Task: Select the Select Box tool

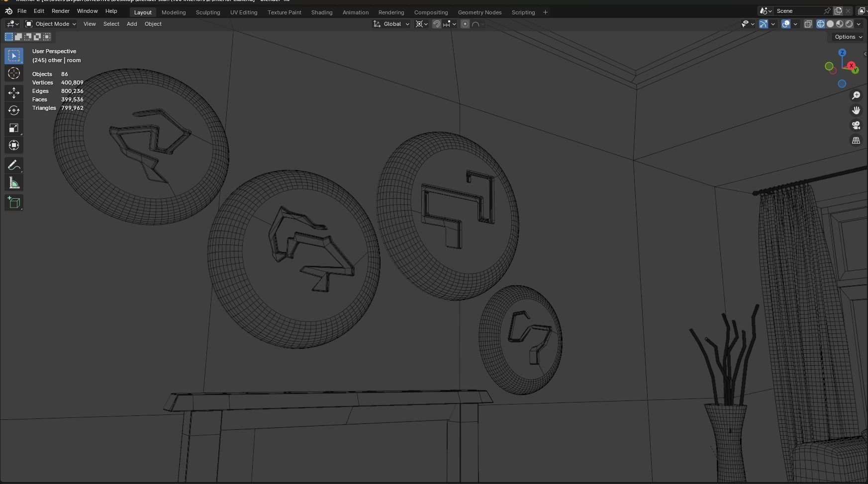Action: pyautogui.click(x=14, y=56)
